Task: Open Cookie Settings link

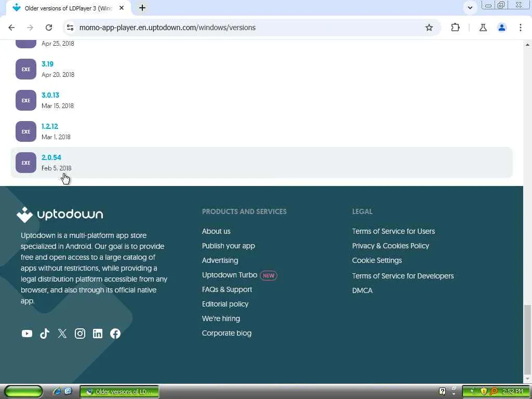Action: [377, 260]
